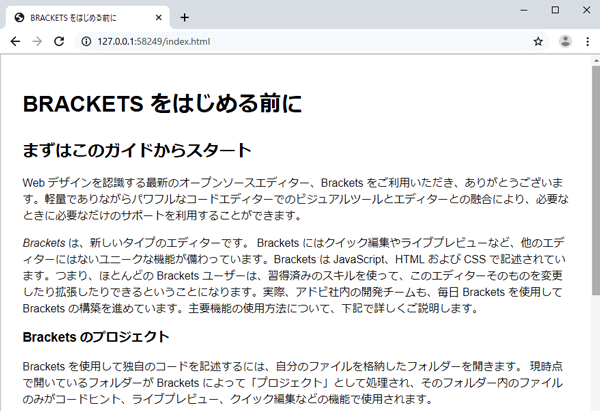Click the italic word Brackets in second paragraph
The width and height of the screenshot is (600, 411).
(44, 243)
